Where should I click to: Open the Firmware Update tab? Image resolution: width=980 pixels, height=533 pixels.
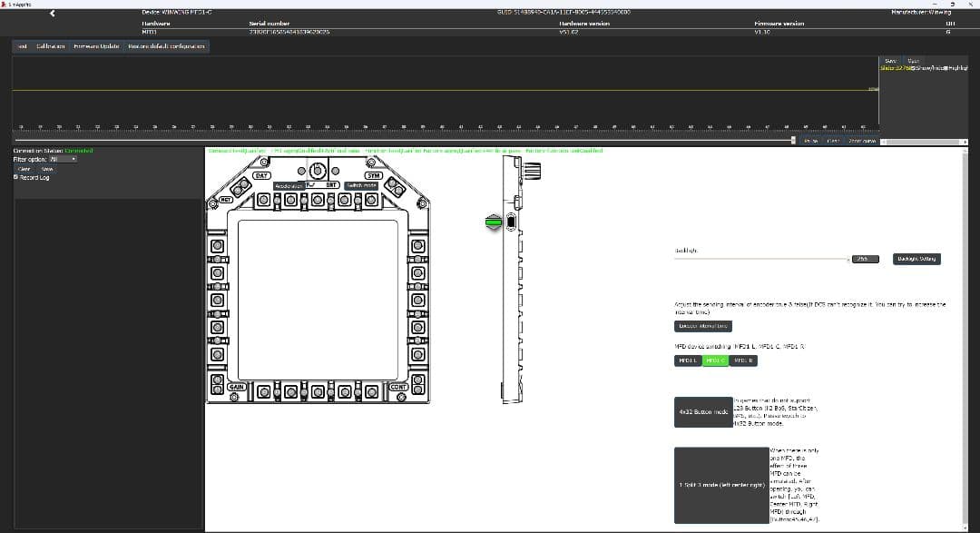96,45
